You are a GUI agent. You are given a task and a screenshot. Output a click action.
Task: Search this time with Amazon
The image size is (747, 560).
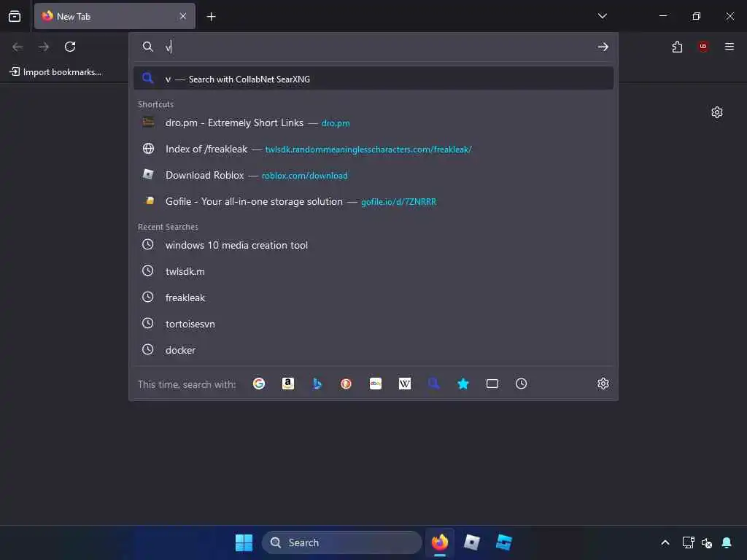click(287, 384)
